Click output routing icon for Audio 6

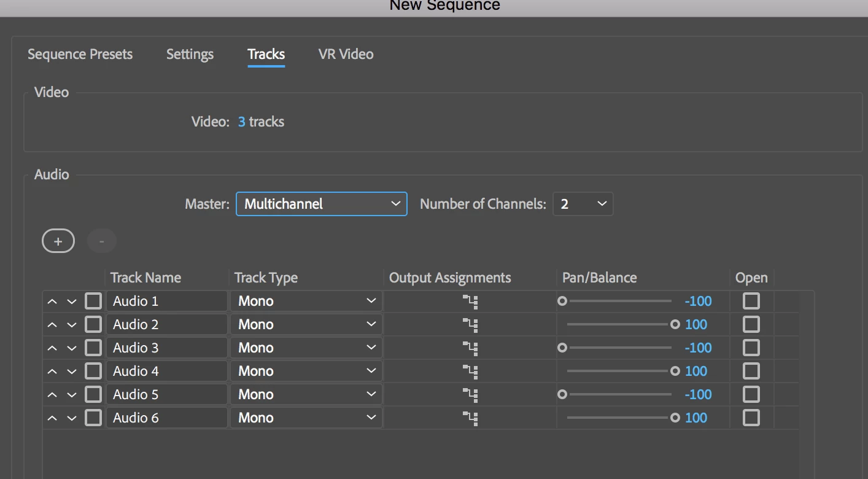(470, 418)
